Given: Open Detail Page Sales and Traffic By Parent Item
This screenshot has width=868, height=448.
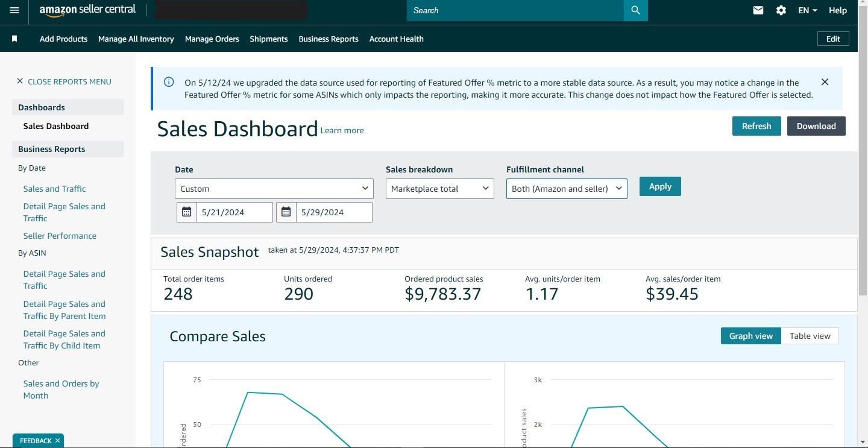Looking at the screenshot, I should point(64,310).
